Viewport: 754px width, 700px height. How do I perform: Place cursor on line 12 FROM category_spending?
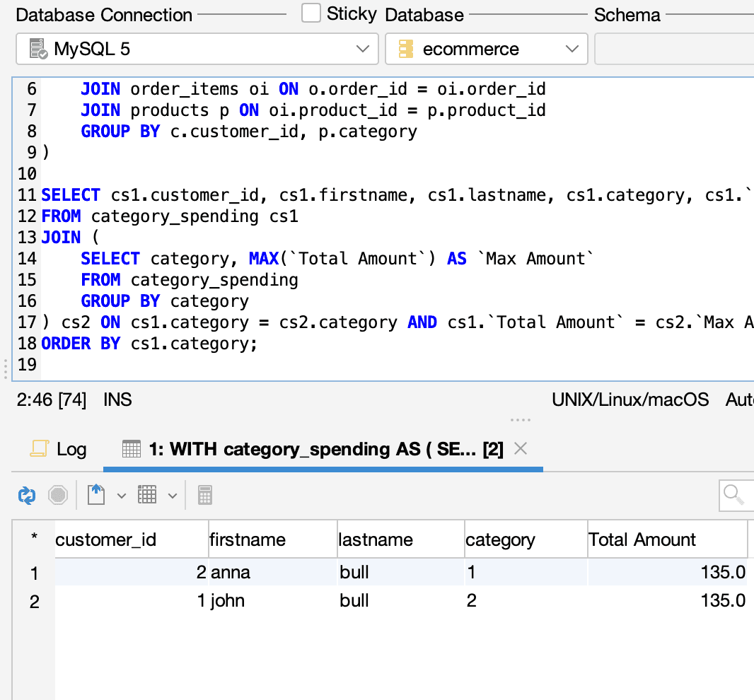(170, 216)
